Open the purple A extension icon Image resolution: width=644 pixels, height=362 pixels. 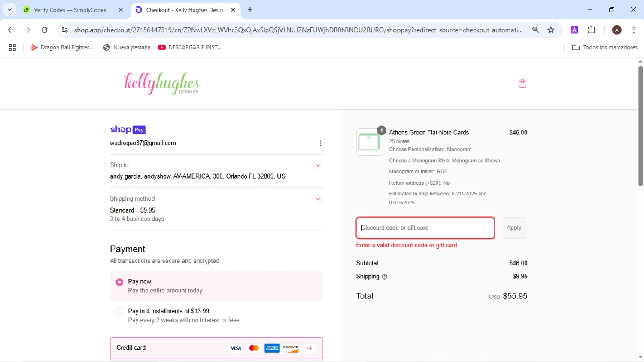click(x=574, y=30)
